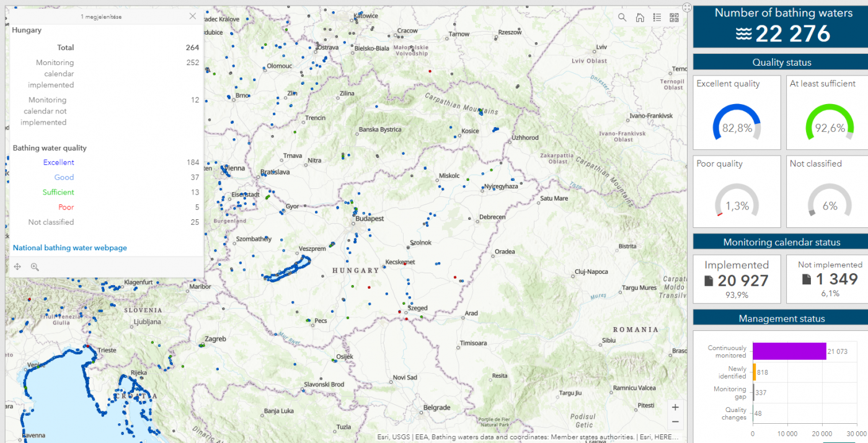Zoom out on the map

click(675, 422)
